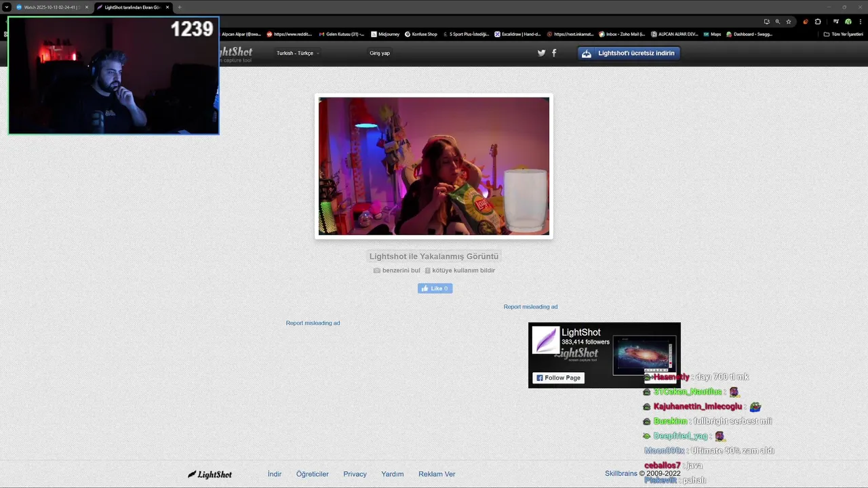Follow the LightShot Facebook page
This screenshot has height=488, width=868.
(558, 378)
